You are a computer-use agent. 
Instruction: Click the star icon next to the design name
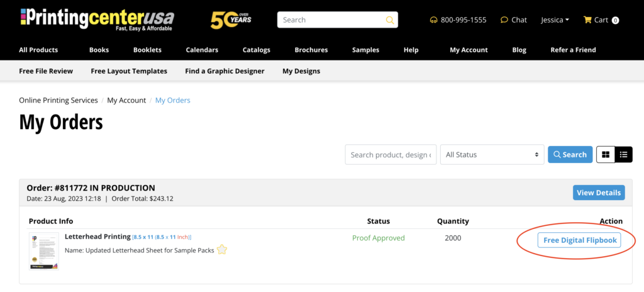pyautogui.click(x=221, y=250)
